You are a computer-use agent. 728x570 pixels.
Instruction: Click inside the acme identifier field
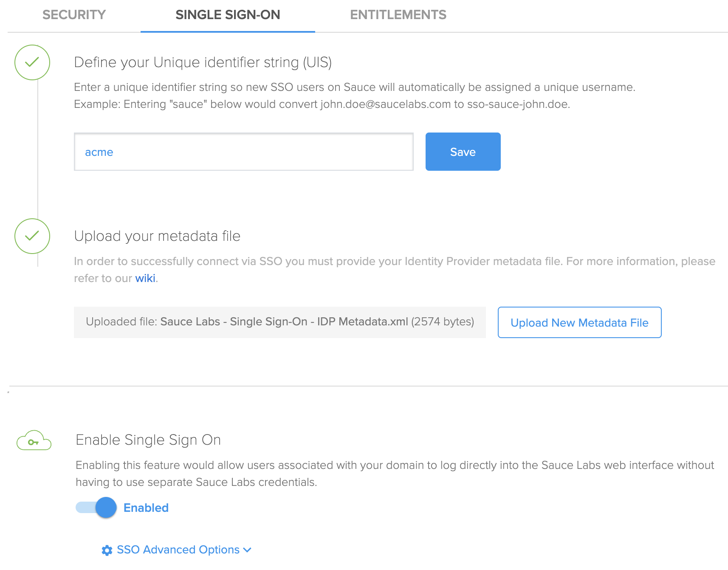tap(243, 152)
